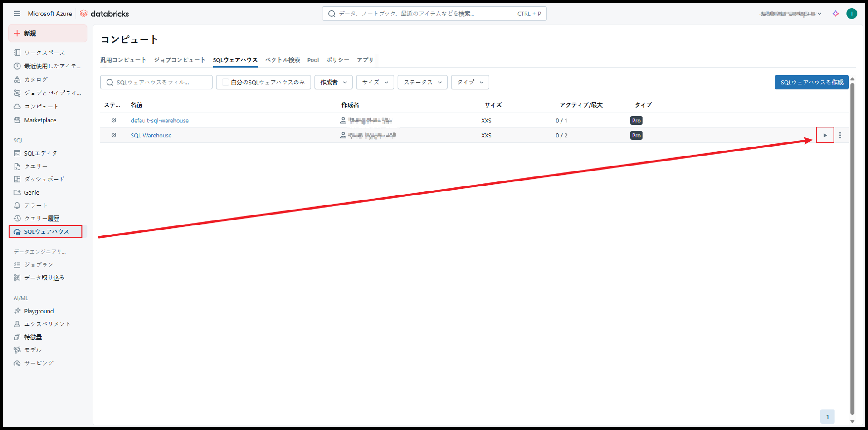The height and width of the screenshot is (430, 868).
Task: Switch to Pool tab
Action: click(313, 60)
